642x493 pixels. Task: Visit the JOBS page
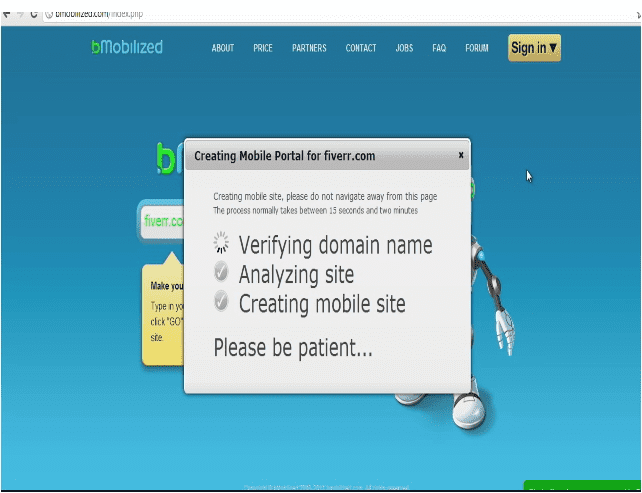(x=404, y=48)
